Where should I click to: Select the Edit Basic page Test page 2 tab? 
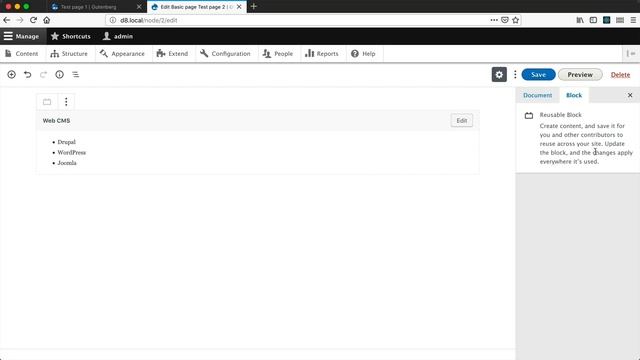tap(192, 7)
